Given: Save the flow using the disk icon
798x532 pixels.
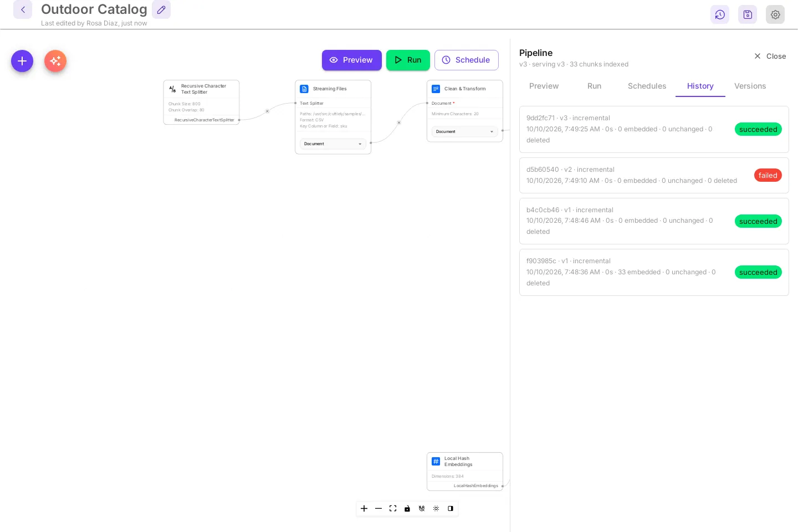Looking at the screenshot, I should [x=748, y=14].
